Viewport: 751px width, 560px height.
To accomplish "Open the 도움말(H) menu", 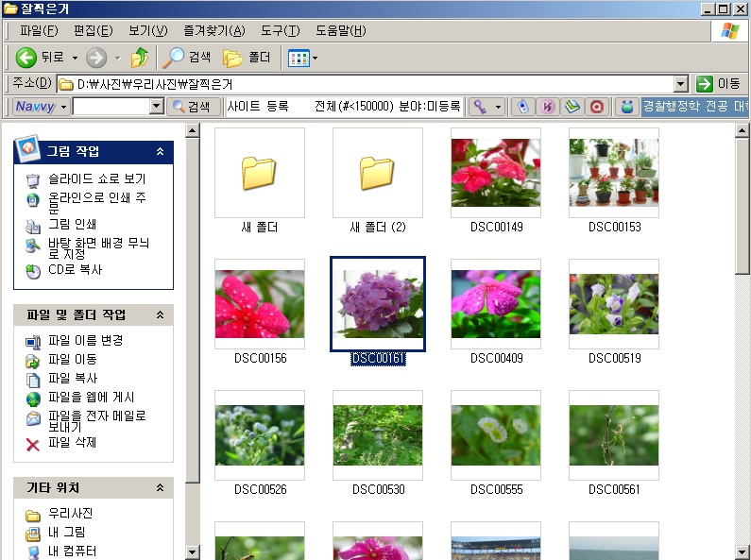I will 340,31.
